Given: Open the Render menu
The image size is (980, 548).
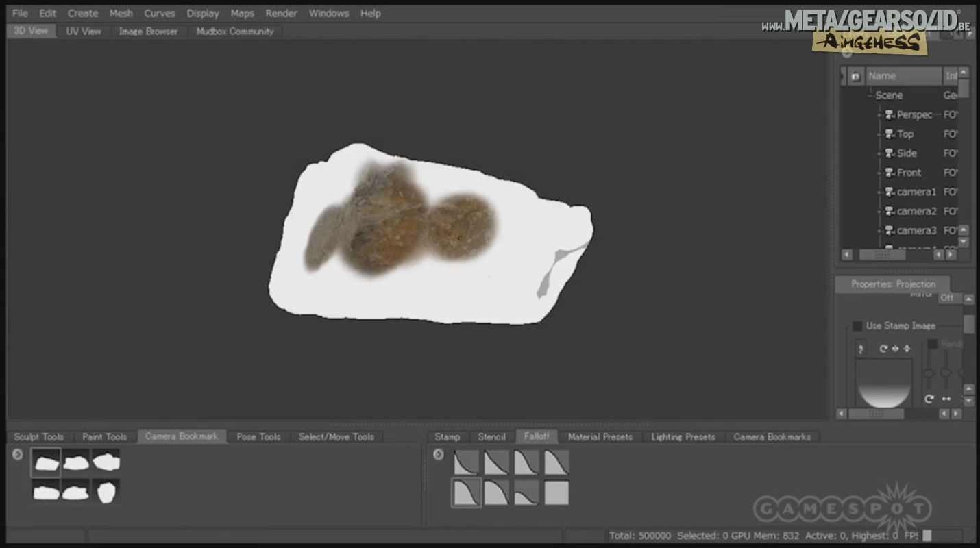Looking at the screenshot, I should coord(281,13).
